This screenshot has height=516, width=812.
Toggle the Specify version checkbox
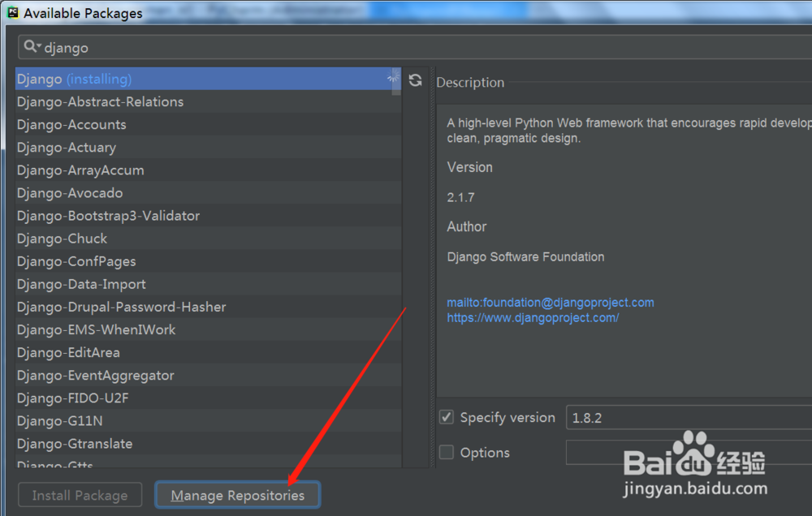pos(447,417)
